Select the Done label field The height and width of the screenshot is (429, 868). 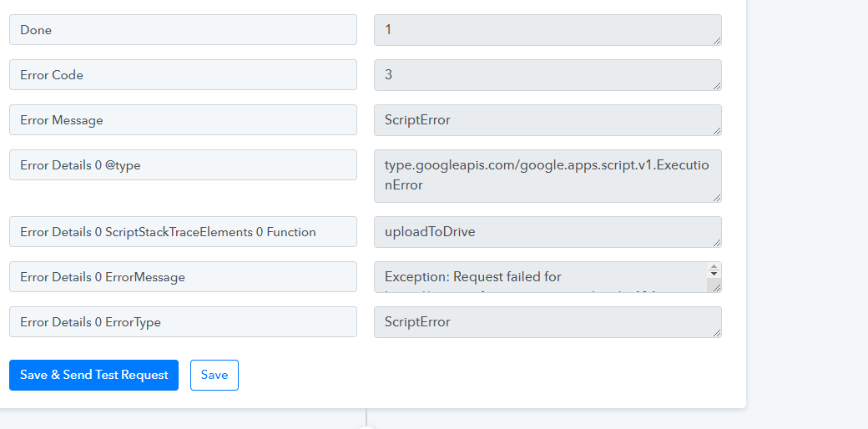(183, 30)
